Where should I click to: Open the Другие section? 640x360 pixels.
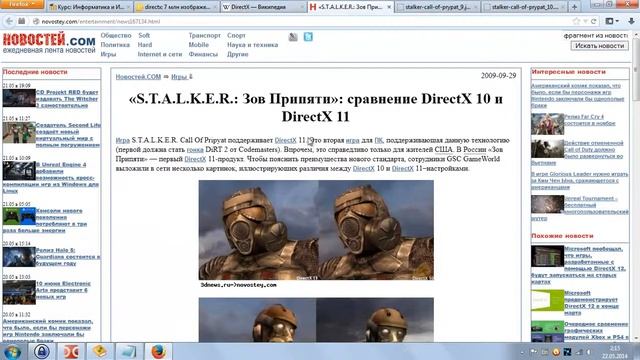tap(238, 54)
